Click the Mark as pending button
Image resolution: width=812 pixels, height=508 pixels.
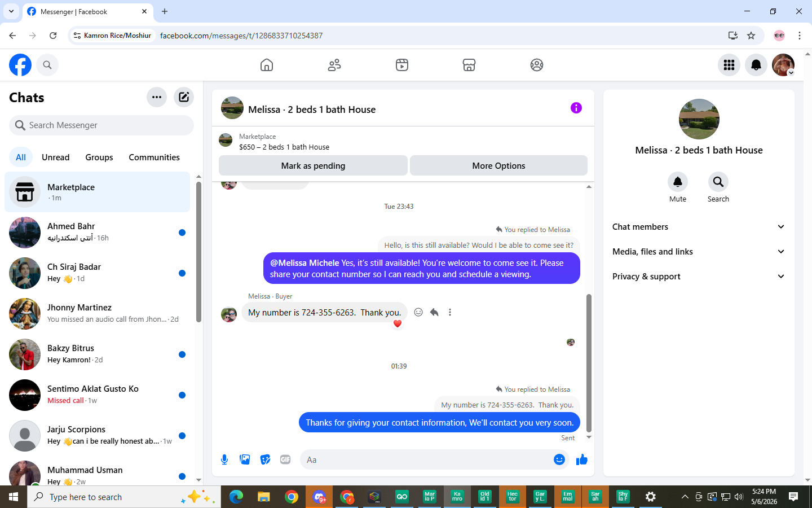click(313, 166)
